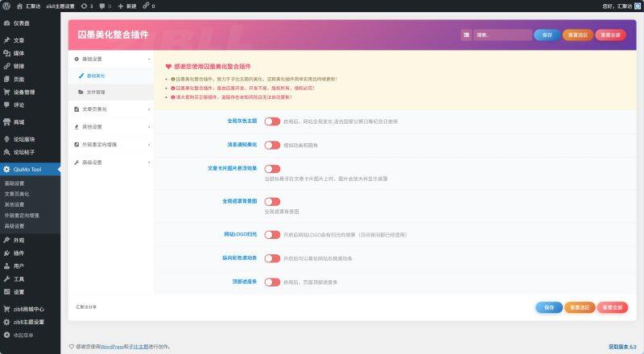Open Users (用户) sidebar icon
The height and width of the screenshot is (354, 644).
(6, 266)
